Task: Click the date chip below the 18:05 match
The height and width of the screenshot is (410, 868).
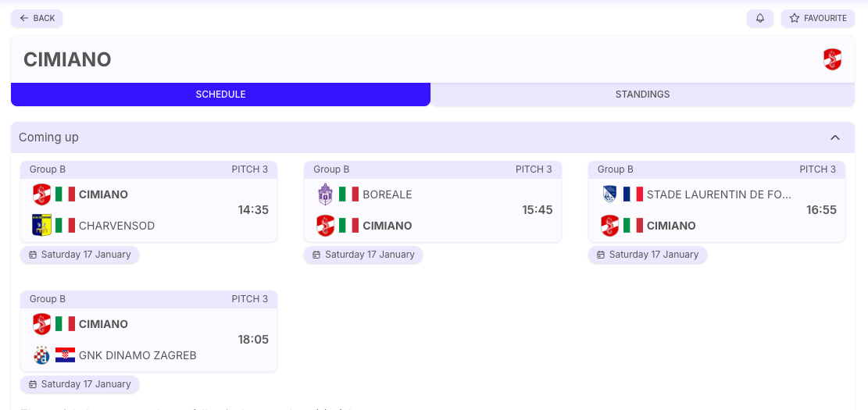Action: click(80, 384)
